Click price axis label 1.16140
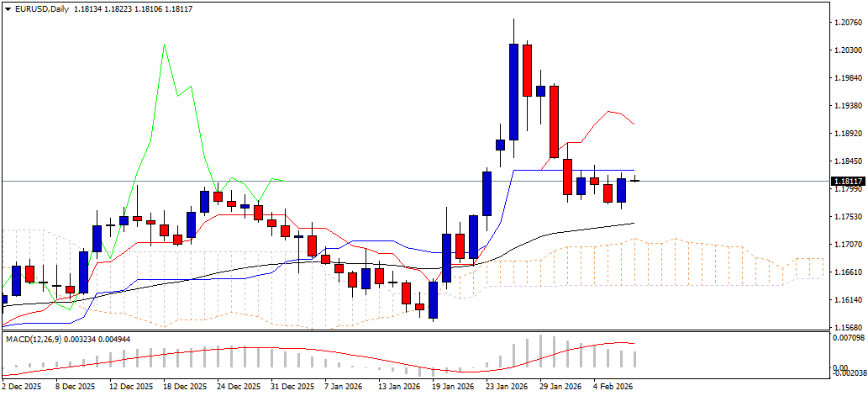The image size is (868, 396). [x=848, y=300]
